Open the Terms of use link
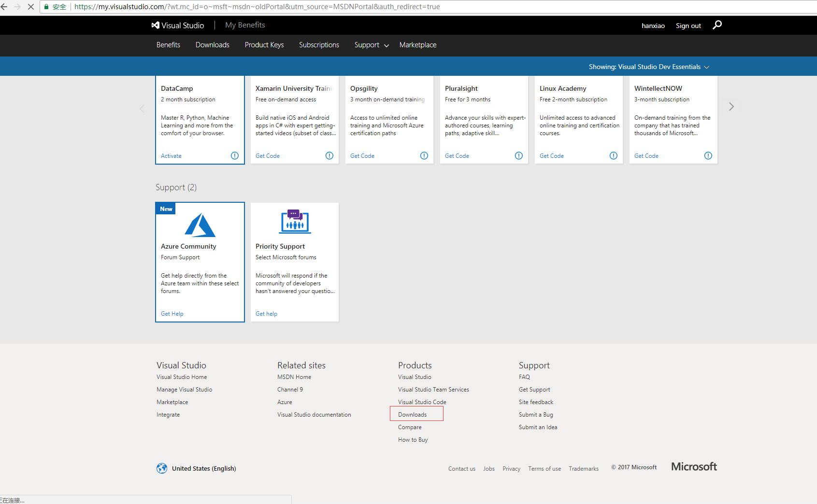This screenshot has height=504, width=817. pyautogui.click(x=545, y=469)
